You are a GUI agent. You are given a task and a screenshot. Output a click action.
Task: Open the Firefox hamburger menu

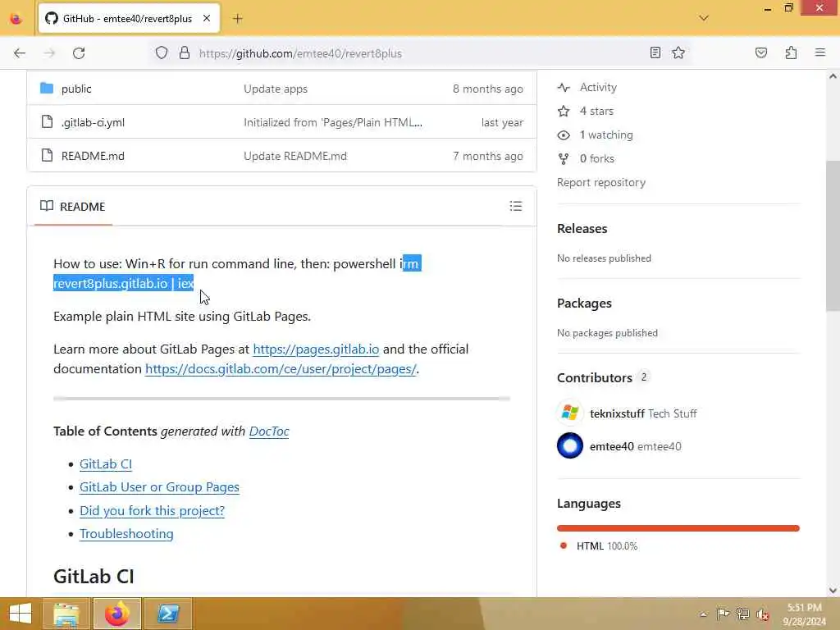point(819,52)
